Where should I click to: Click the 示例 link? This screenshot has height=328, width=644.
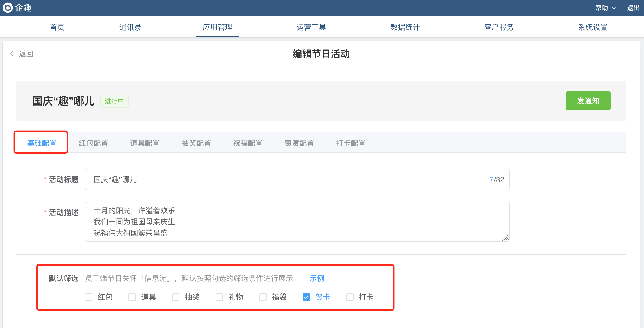tap(317, 278)
